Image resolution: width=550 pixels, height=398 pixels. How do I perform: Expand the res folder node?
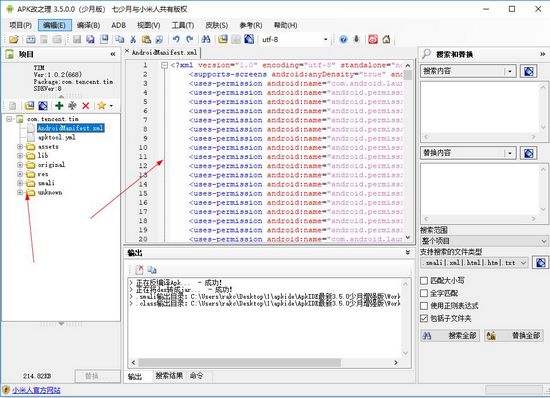pyautogui.click(x=20, y=174)
